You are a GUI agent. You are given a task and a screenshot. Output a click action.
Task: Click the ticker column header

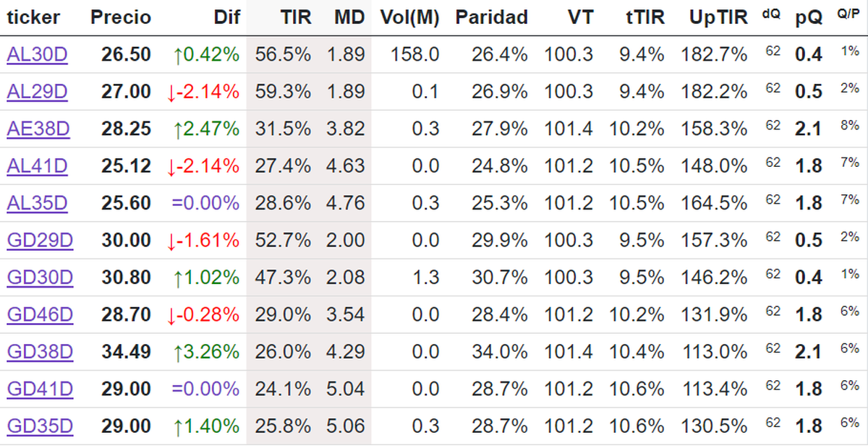(x=33, y=17)
